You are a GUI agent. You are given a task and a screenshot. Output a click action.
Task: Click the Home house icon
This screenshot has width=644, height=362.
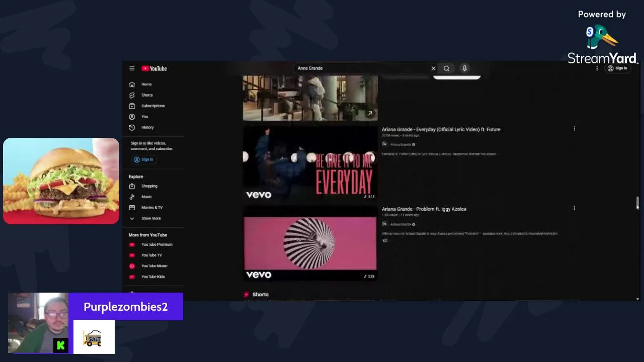132,84
